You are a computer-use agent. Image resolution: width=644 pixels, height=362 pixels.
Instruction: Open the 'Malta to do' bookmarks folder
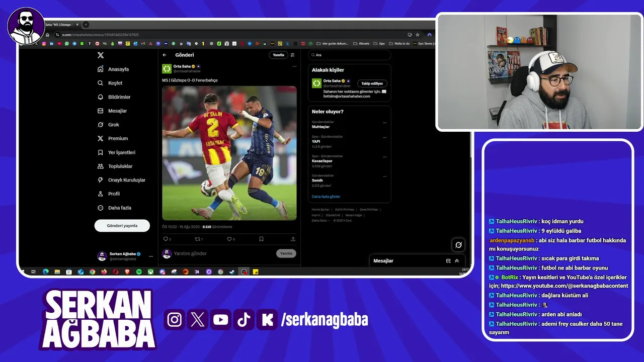click(x=399, y=44)
